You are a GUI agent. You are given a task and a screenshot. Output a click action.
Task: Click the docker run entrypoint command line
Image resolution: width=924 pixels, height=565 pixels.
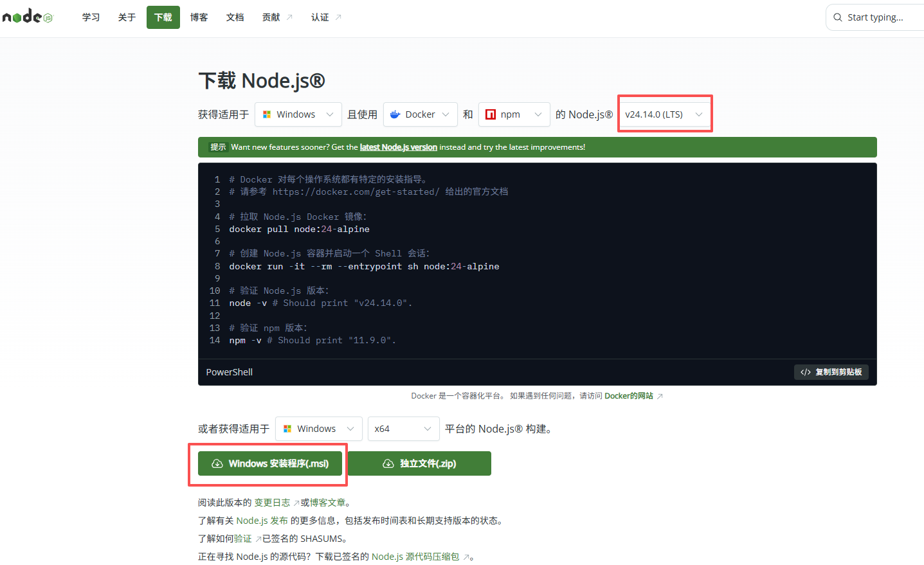(x=364, y=266)
